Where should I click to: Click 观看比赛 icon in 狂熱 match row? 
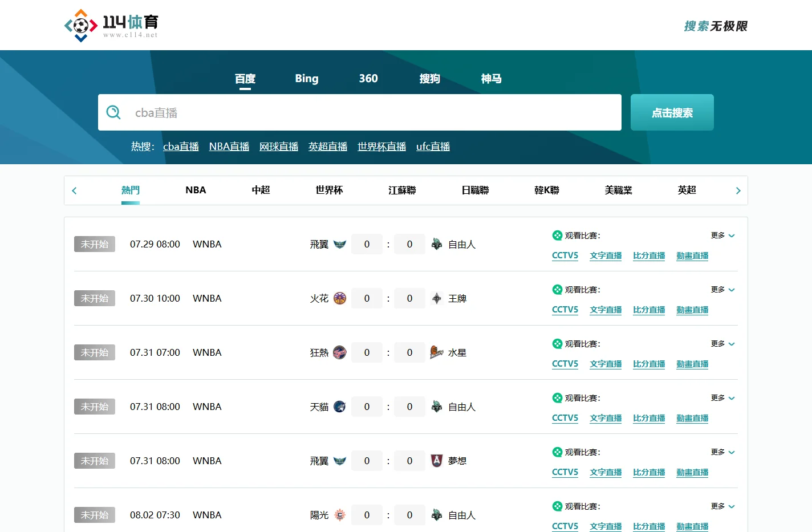click(557, 343)
